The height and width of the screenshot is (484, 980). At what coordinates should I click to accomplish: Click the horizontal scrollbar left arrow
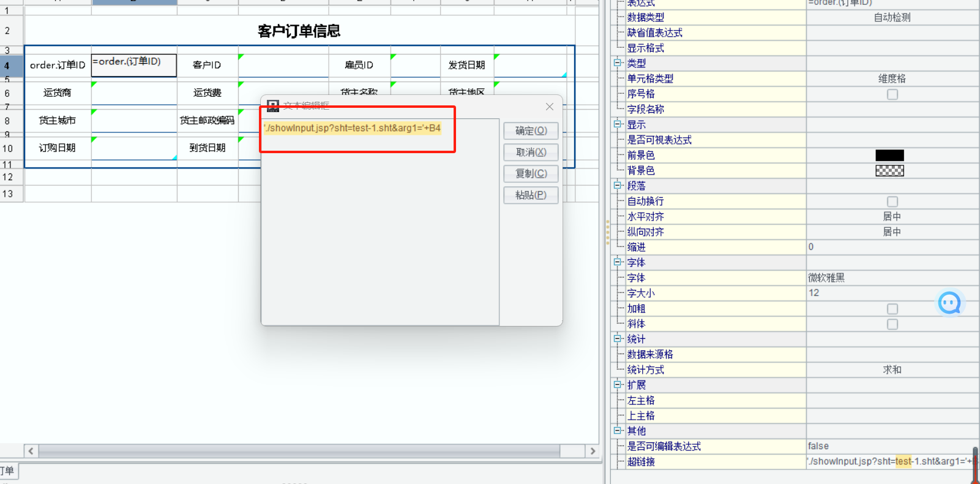pyautogui.click(x=31, y=451)
